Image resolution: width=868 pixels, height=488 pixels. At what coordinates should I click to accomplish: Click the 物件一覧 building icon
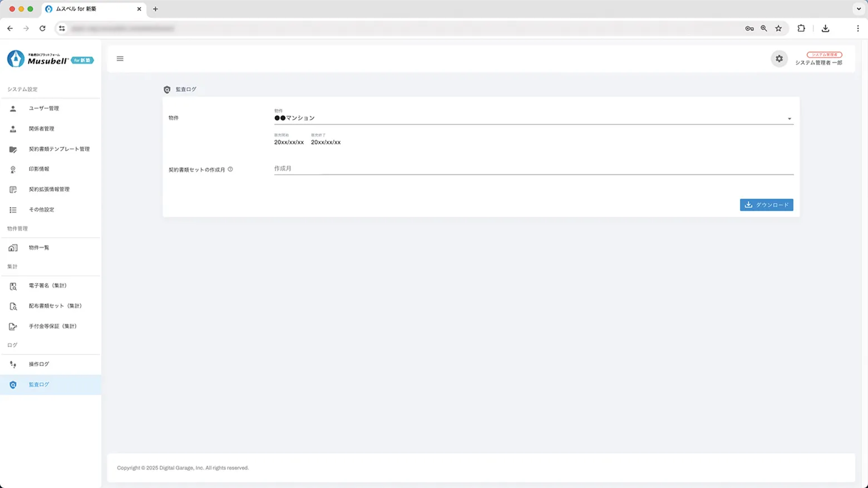tap(13, 248)
